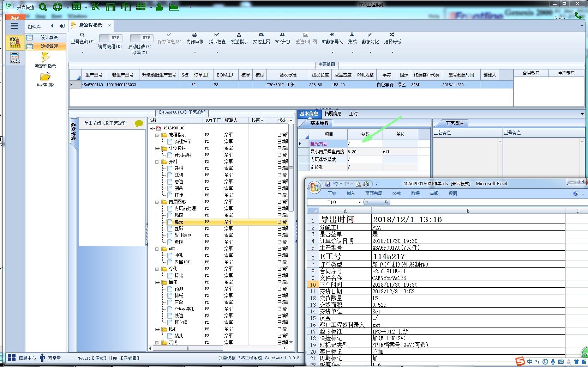Click the green table grid icon
The image size is (588, 367).
click(77, 6)
